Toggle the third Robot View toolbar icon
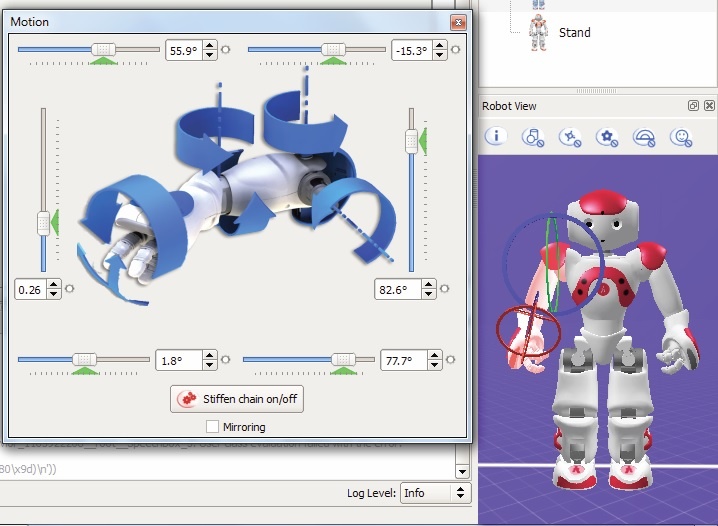The height and width of the screenshot is (526, 718). [x=570, y=136]
